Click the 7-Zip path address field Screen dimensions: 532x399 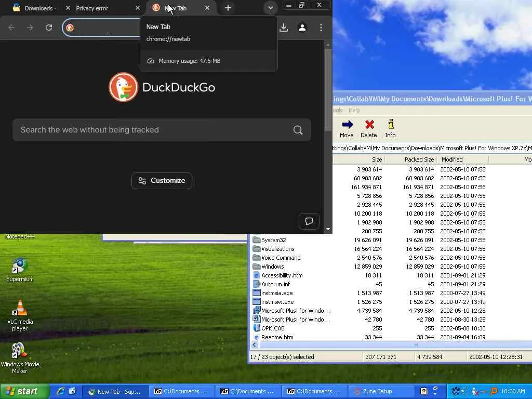432,148
